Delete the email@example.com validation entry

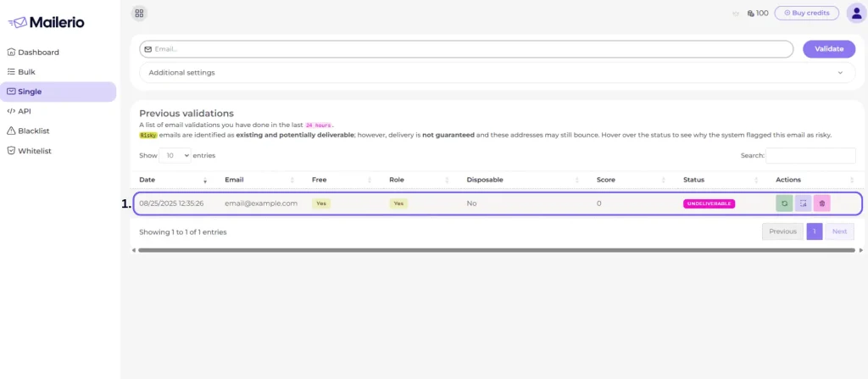click(x=821, y=203)
